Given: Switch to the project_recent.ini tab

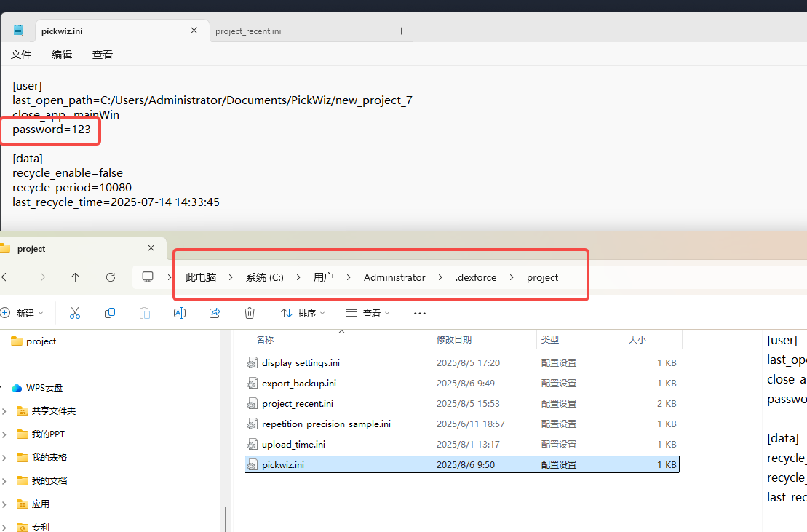Looking at the screenshot, I should (x=248, y=31).
